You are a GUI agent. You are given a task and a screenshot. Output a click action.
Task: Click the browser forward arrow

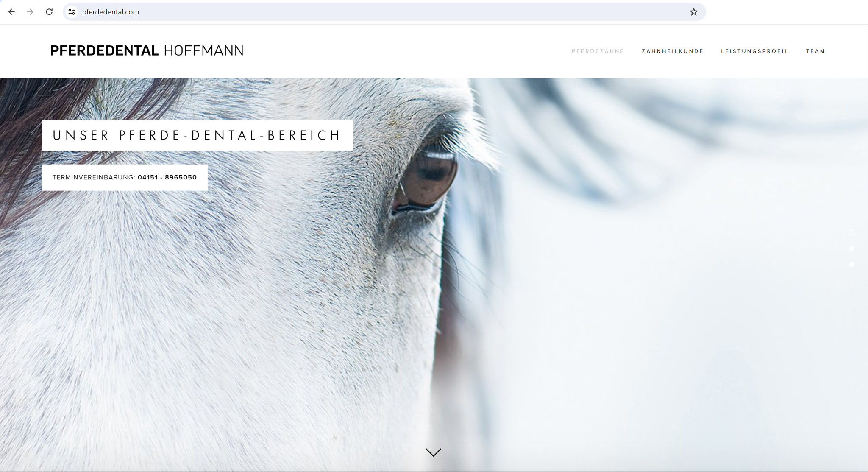(30, 12)
